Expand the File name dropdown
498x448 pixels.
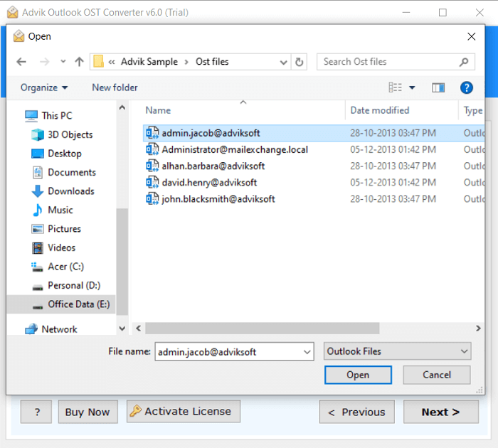[x=307, y=352]
